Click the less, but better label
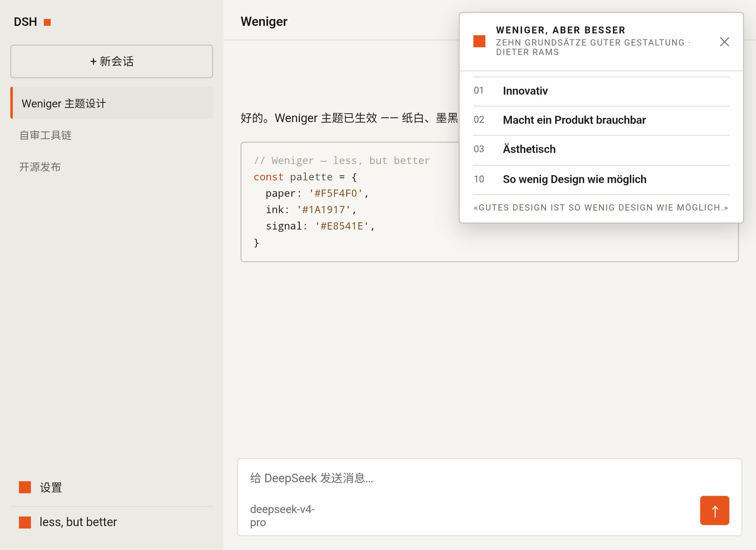 tap(78, 522)
